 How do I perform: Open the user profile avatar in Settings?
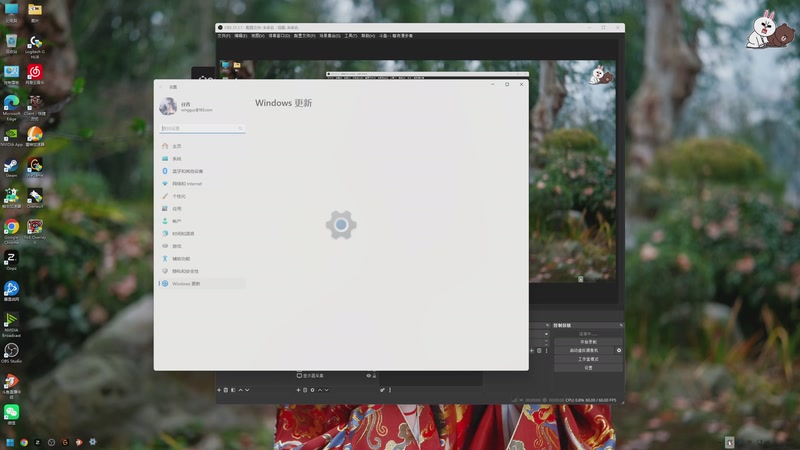point(168,107)
